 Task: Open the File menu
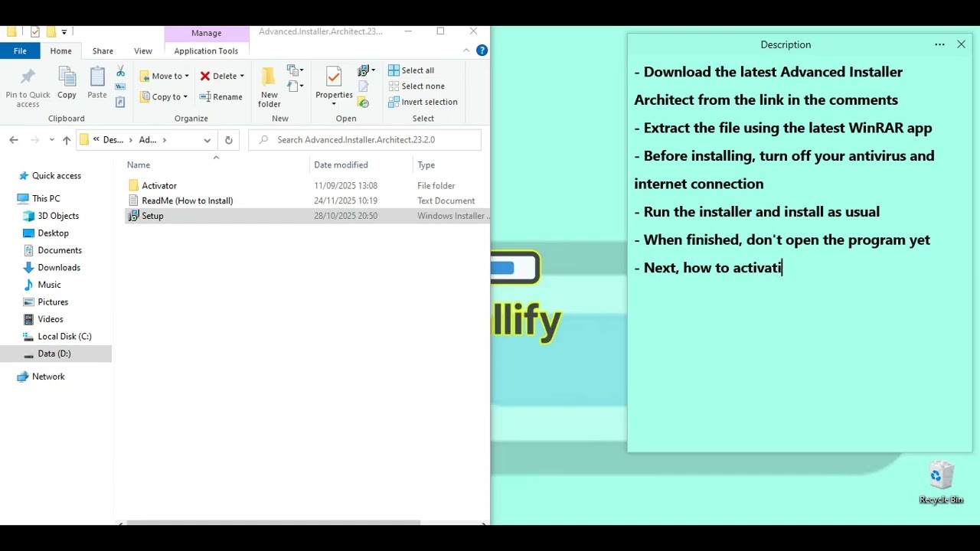tap(20, 51)
